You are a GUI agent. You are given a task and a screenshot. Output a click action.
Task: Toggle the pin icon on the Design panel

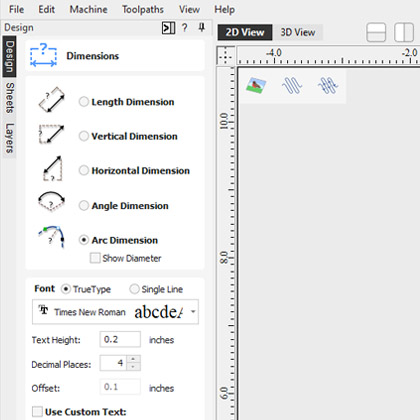[202, 28]
